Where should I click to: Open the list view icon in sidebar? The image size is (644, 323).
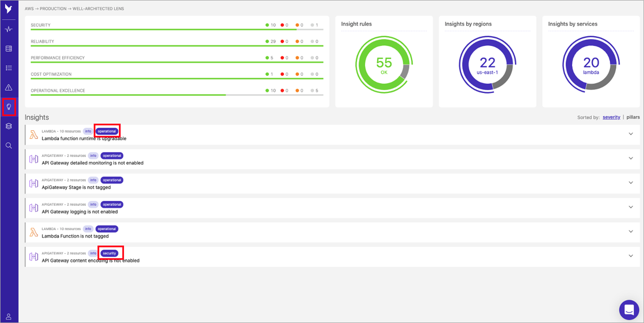(x=9, y=67)
